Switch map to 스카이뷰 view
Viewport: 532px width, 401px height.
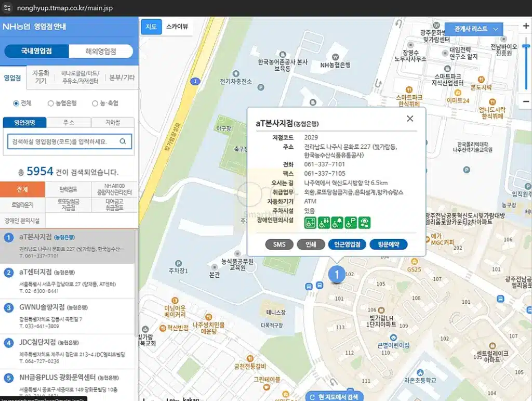pos(177,27)
